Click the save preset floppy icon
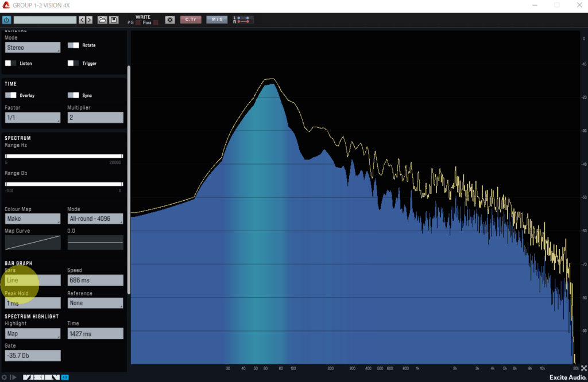 coord(114,20)
